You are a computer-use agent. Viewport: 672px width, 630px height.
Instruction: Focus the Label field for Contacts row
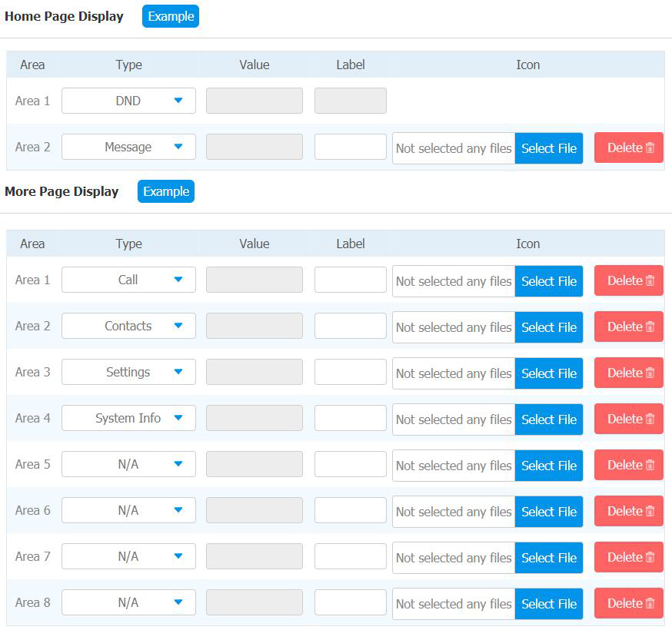pyautogui.click(x=351, y=326)
